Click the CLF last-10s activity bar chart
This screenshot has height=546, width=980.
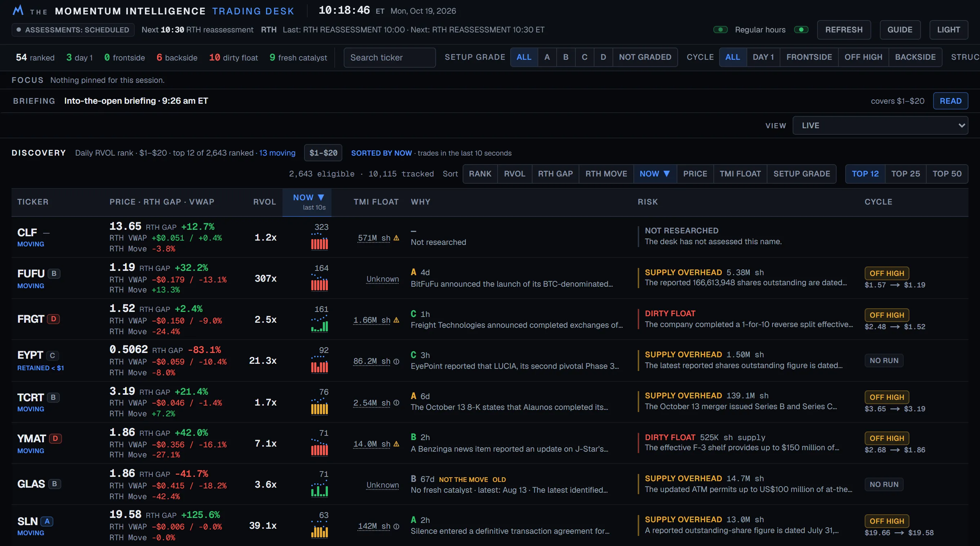(x=320, y=241)
